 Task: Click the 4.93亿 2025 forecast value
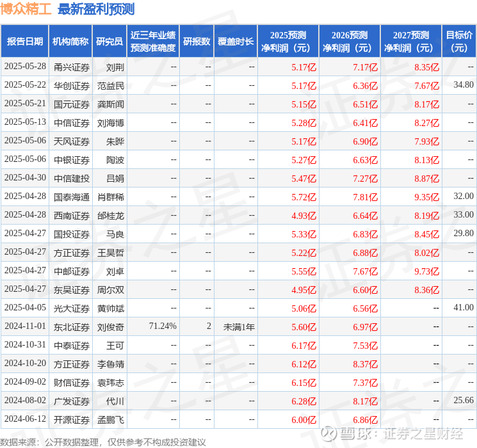[x=304, y=216]
